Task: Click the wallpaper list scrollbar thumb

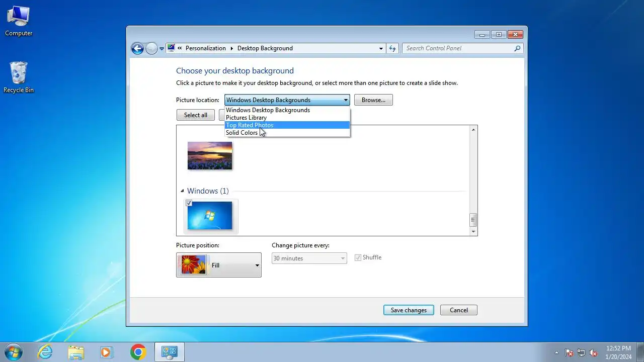Action: (473, 220)
